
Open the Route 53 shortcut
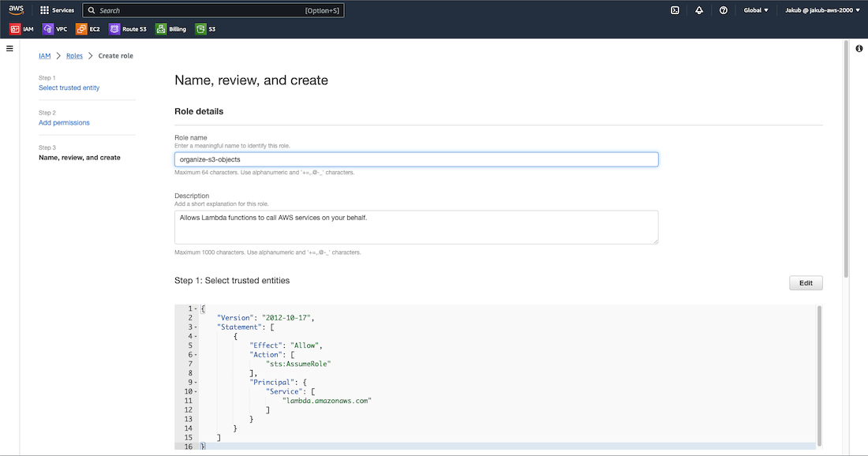coord(128,29)
